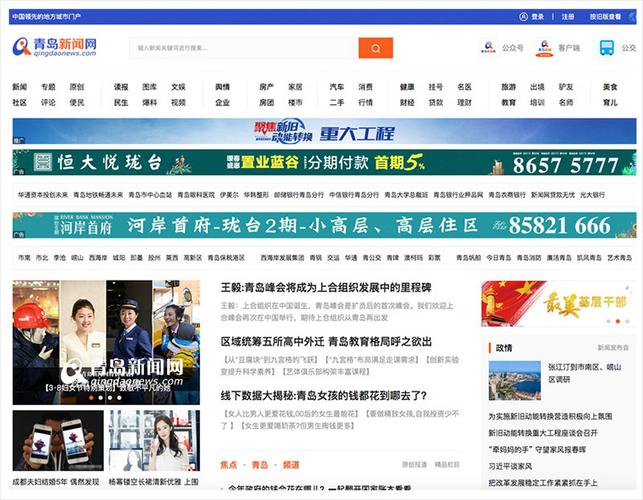Click the 河岸首府 advertisement banner
This screenshot has height=500, width=643.
[x=324, y=225]
